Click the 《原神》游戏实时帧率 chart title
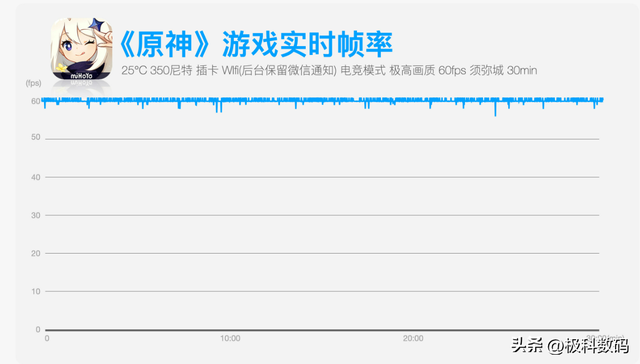The height and width of the screenshot is (364, 640). point(256,44)
